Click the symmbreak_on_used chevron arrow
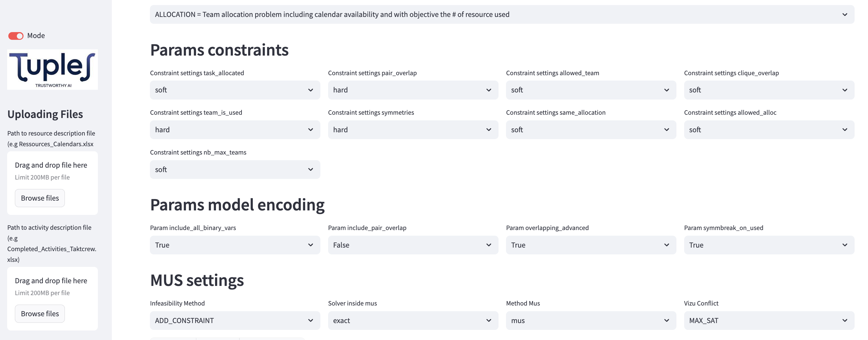Image resolution: width=868 pixels, height=340 pixels. [845, 245]
